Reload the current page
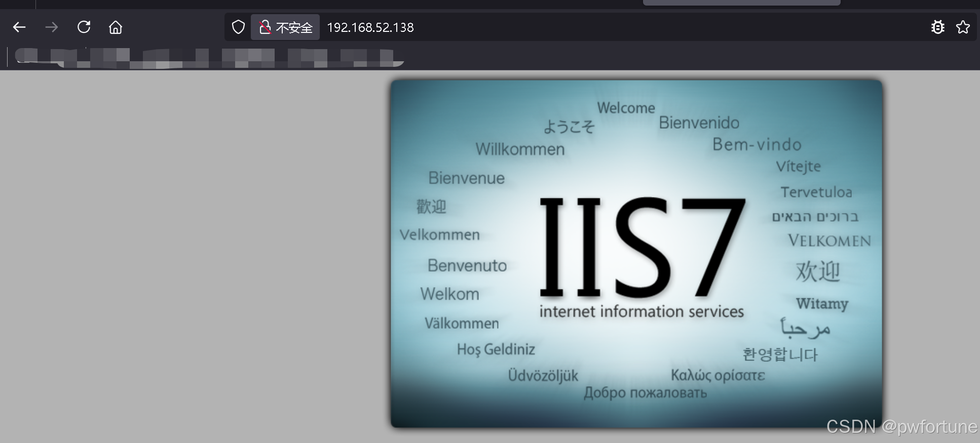Viewport: 980px width, 443px height. tap(84, 27)
